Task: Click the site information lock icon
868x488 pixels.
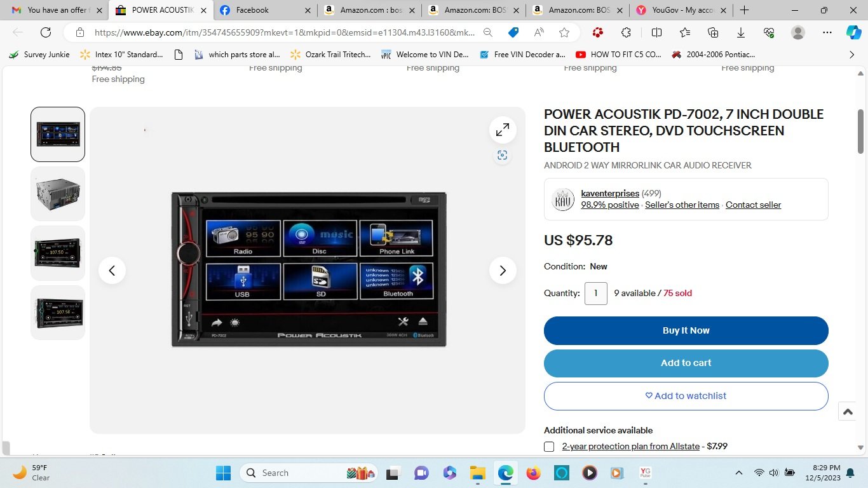Action: pyautogui.click(x=80, y=32)
